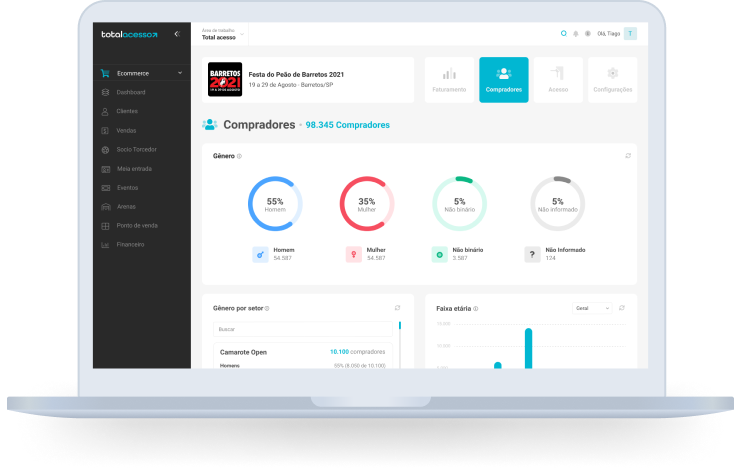
Task: Click the Não Informado question mark icon
Action: point(532,254)
